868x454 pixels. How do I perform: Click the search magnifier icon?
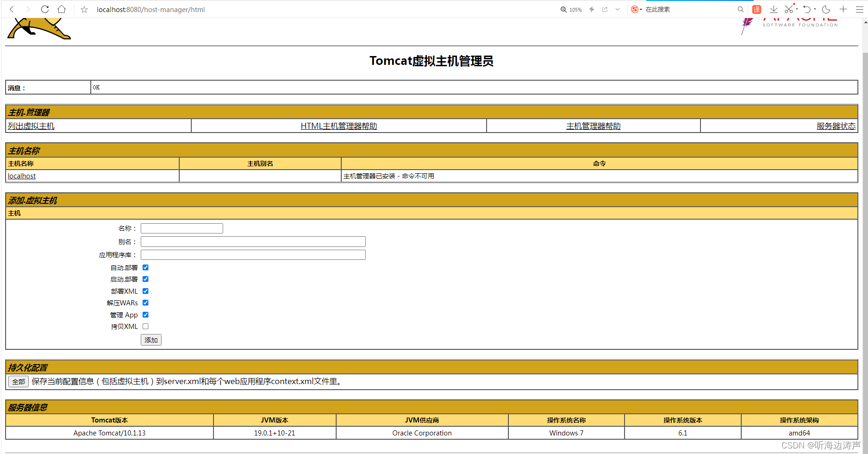point(741,9)
